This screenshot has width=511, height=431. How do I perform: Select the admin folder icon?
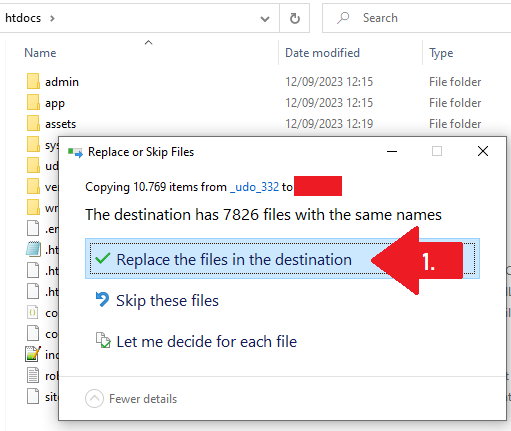33,82
